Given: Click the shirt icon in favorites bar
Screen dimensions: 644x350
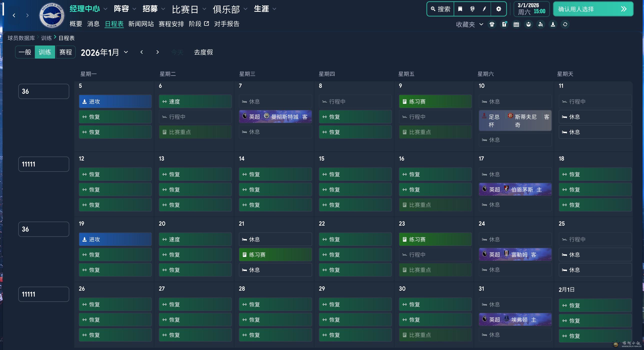Looking at the screenshot, I should [x=492, y=24].
